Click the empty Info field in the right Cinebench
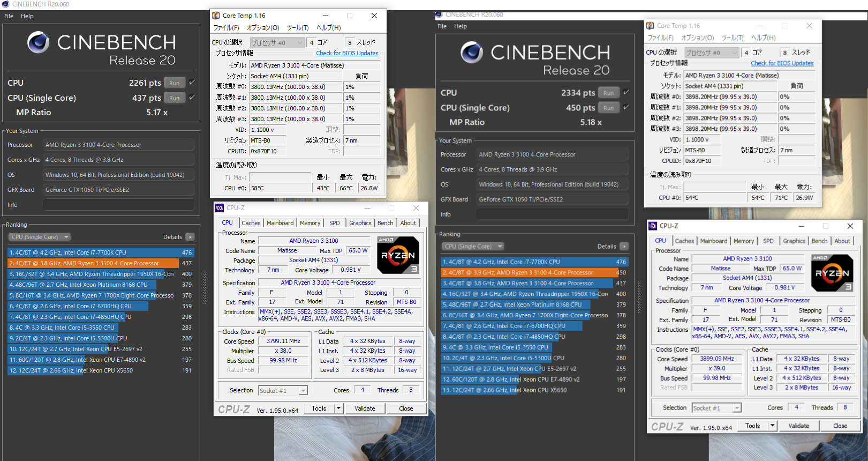The height and width of the screenshot is (461, 868). coord(552,214)
